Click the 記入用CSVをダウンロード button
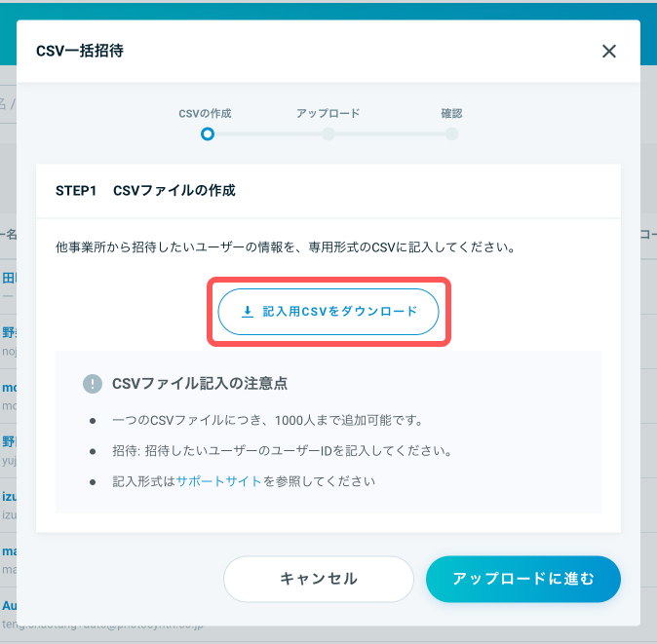This screenshot has width=657, height=644. (328, 312)
